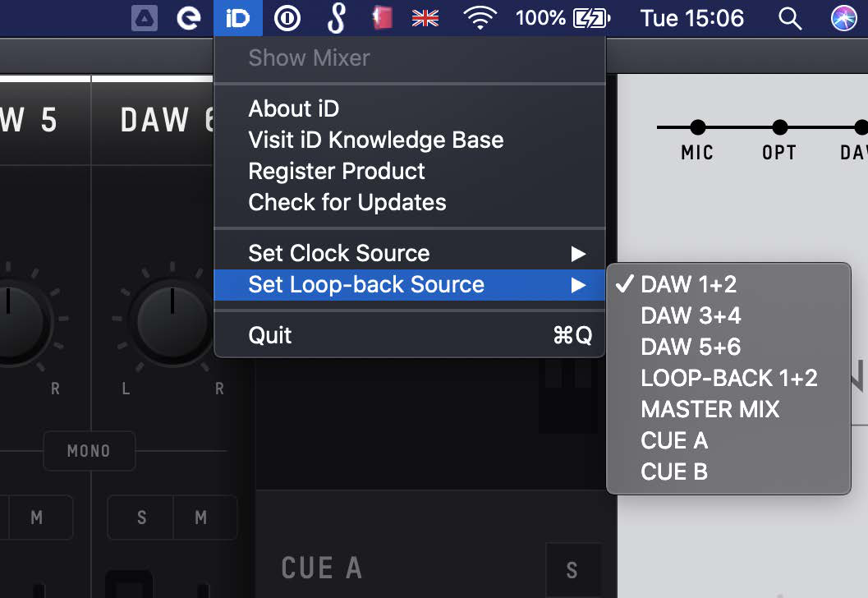Screen dimensions: 868x598
Task: Expand the Set Loop-back Source submenu
Action: pos(410,284)
